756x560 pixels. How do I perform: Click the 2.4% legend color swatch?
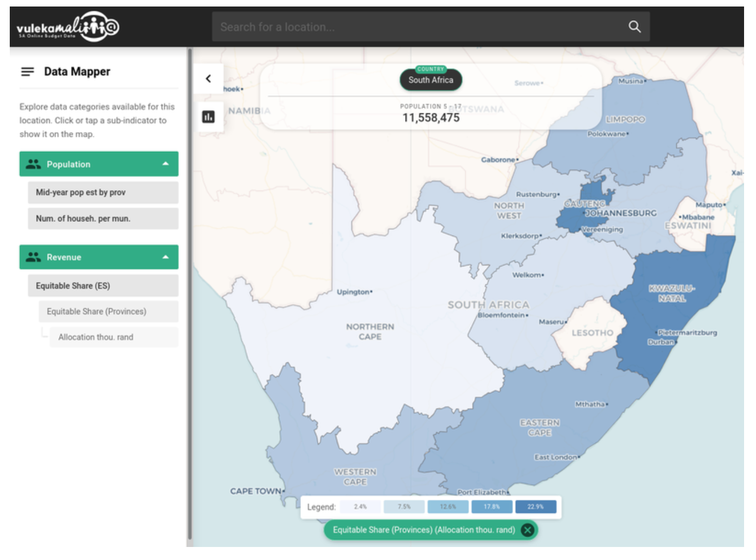point(360,507)
